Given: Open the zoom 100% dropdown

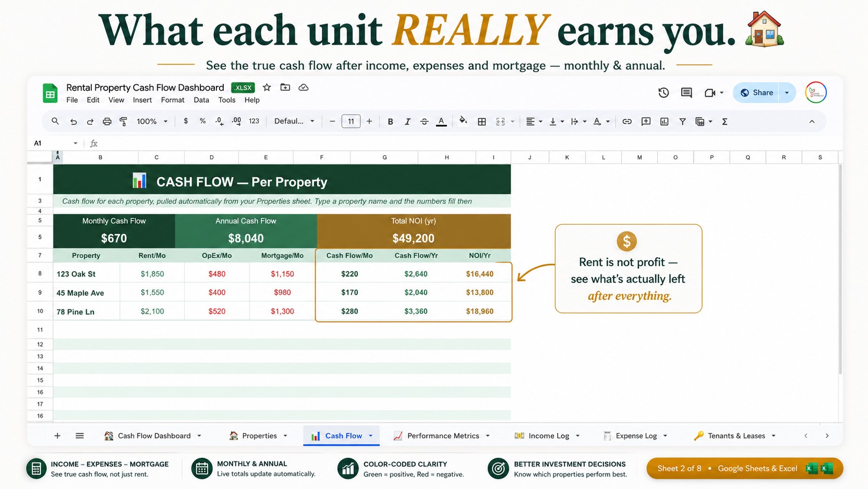Looking at the screenshot, I should click(152, 121).
